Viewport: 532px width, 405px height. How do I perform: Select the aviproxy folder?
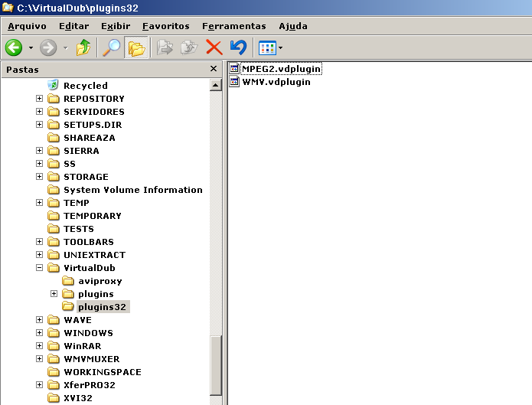coord(100,281)
